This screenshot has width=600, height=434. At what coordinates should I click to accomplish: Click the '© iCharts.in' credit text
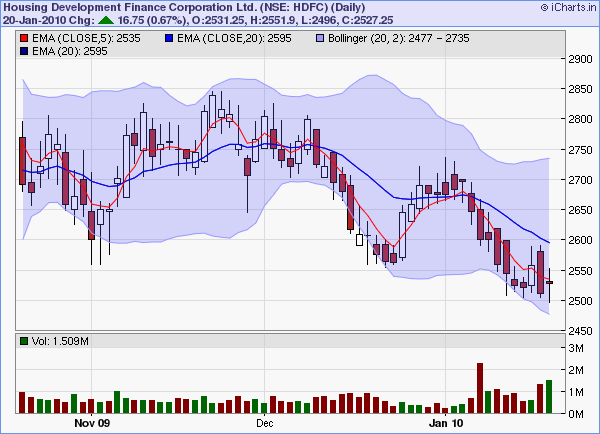(569, 7)
